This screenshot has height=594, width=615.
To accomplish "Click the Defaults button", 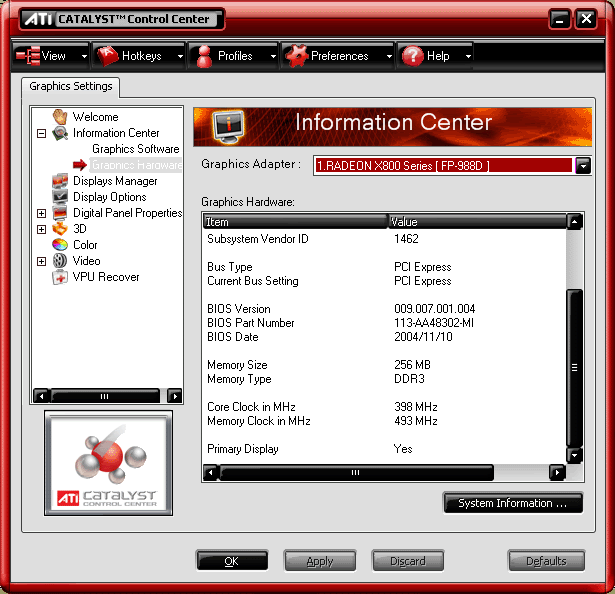I will [x=546, y=561].
